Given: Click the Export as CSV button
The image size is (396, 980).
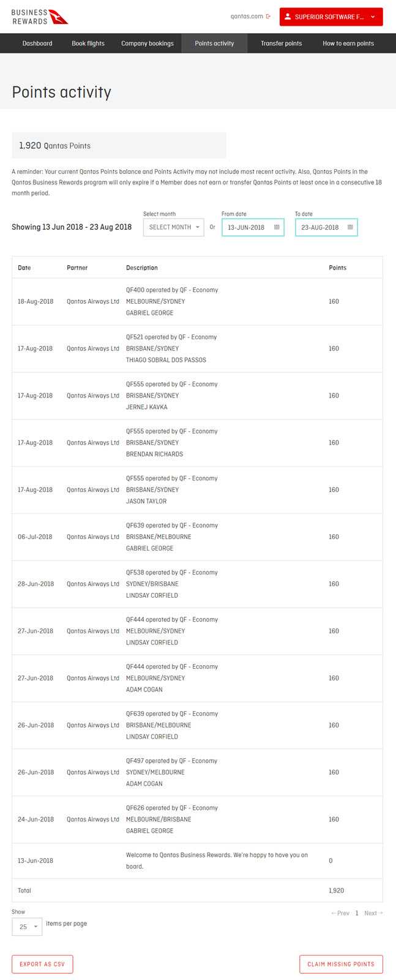Looking at the screenshot, I should (x=42, y=964).
